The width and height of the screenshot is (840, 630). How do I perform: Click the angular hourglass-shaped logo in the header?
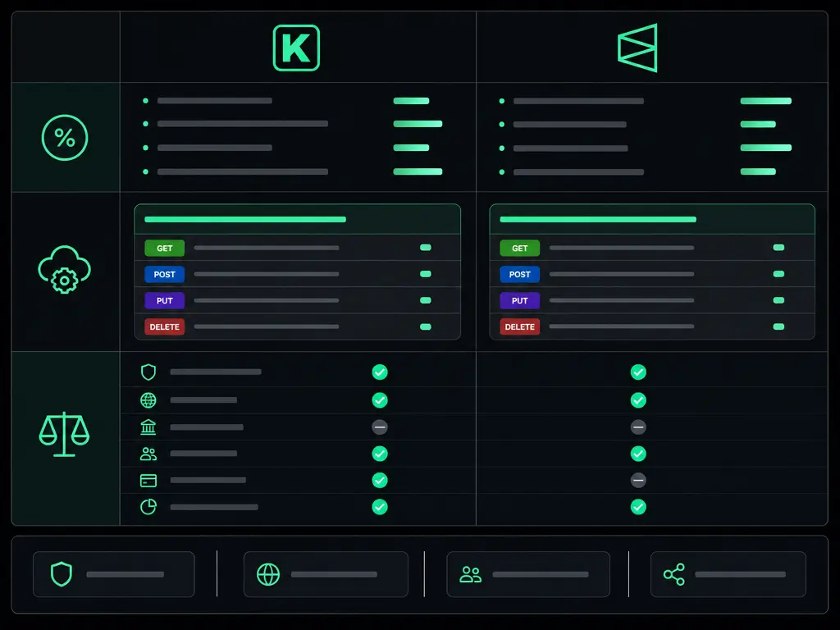[637, 48]
